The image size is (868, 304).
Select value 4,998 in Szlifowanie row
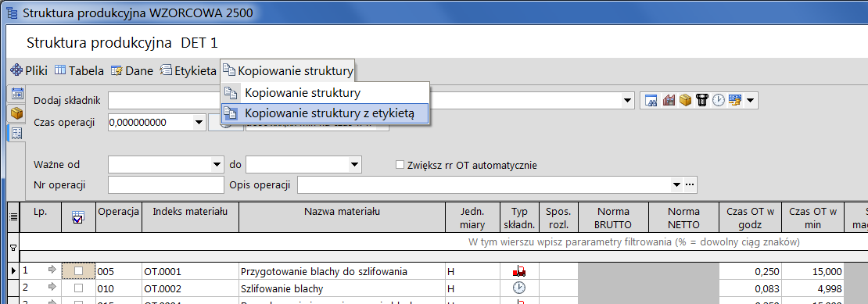813,288
